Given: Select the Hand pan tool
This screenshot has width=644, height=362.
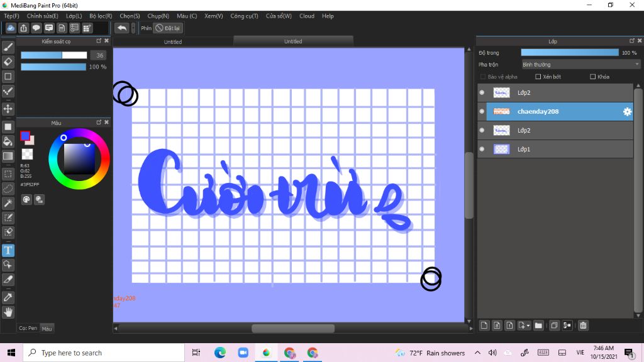Looking at the screenshot, I should 8,312.
